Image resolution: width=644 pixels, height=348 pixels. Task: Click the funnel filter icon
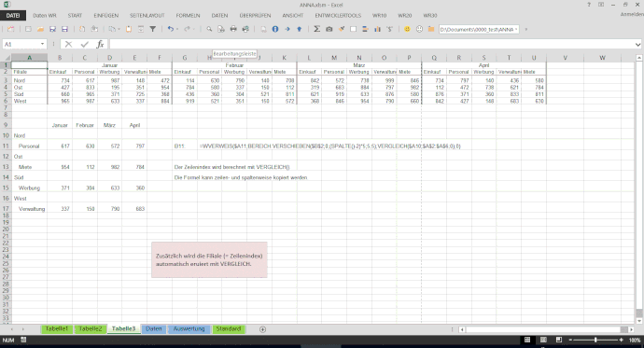coord(153,29)
